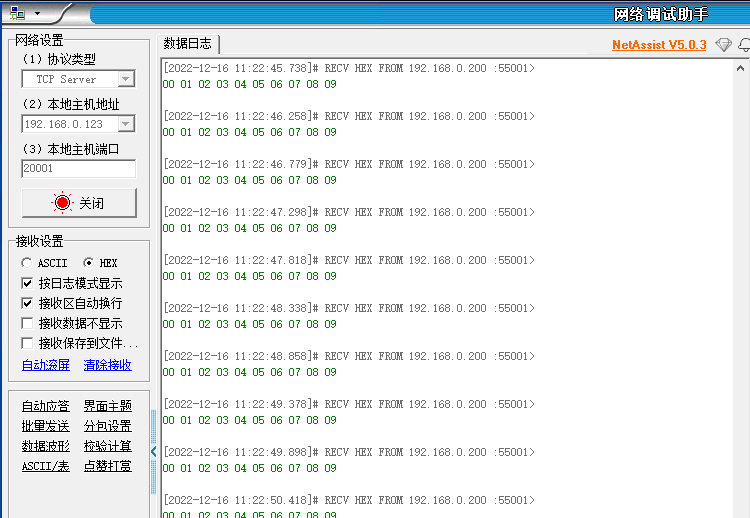Viewport: 750px width, 518px height.
Task: Select the HEX receive mode
Action: tap(89, 263)
